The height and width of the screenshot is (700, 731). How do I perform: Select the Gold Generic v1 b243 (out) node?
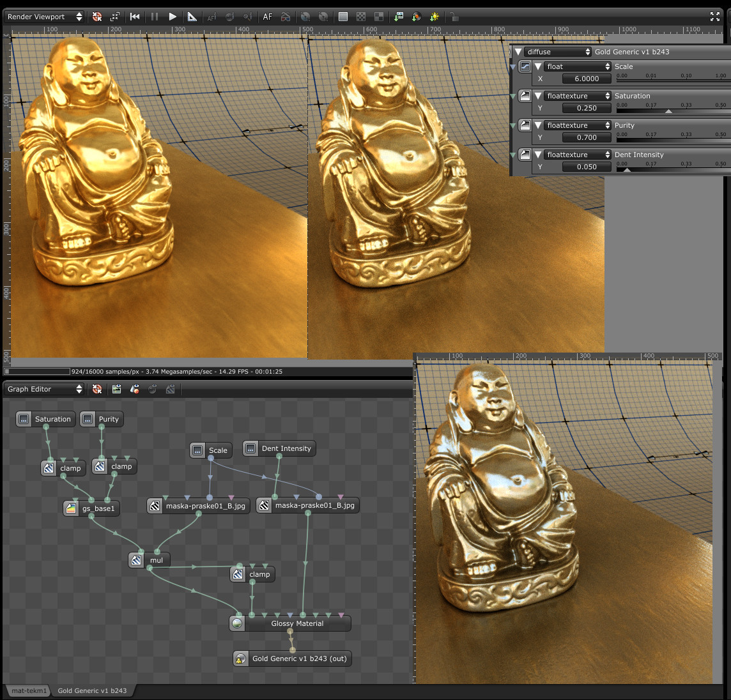pos(292,658)
